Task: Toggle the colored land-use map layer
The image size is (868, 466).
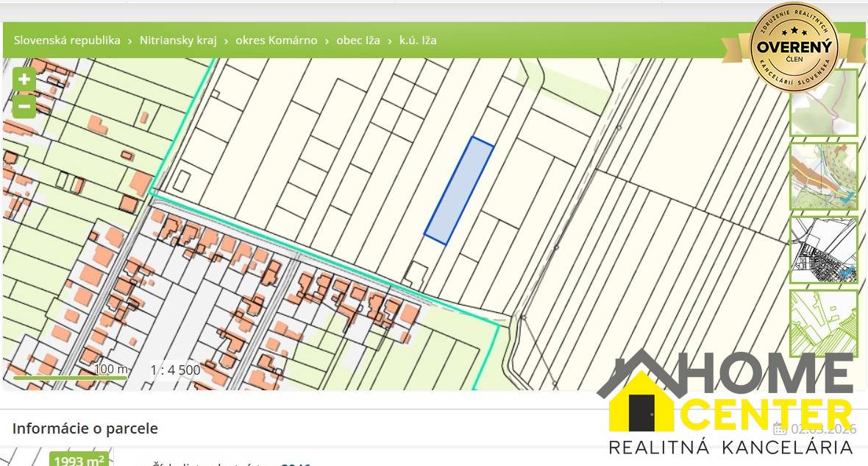Action: click(x=823, y=177)
